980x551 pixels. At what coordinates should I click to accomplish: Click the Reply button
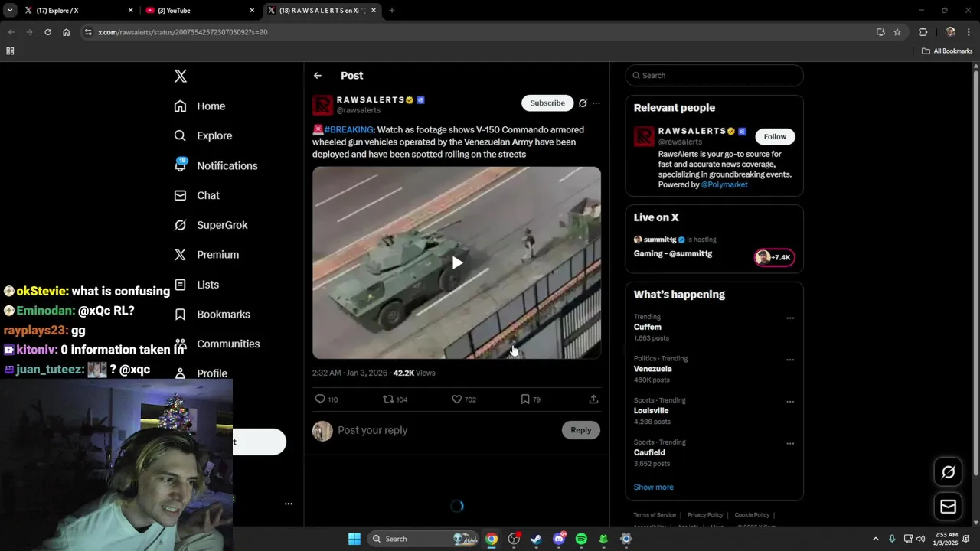coord(581,430)
